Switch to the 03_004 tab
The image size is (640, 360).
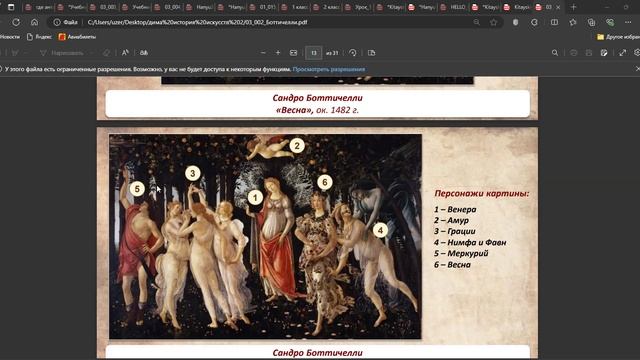click(x=167, y=7)
